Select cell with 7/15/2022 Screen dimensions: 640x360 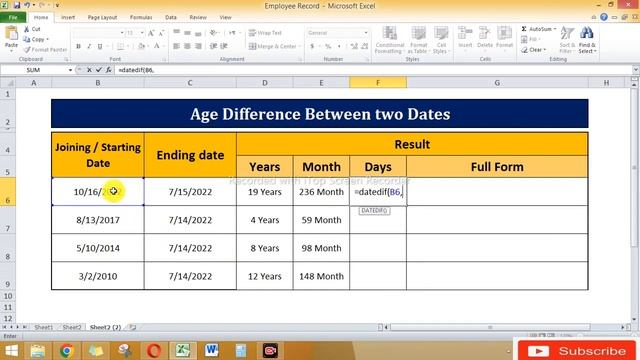pyautogui.click(x=190, y=192)
